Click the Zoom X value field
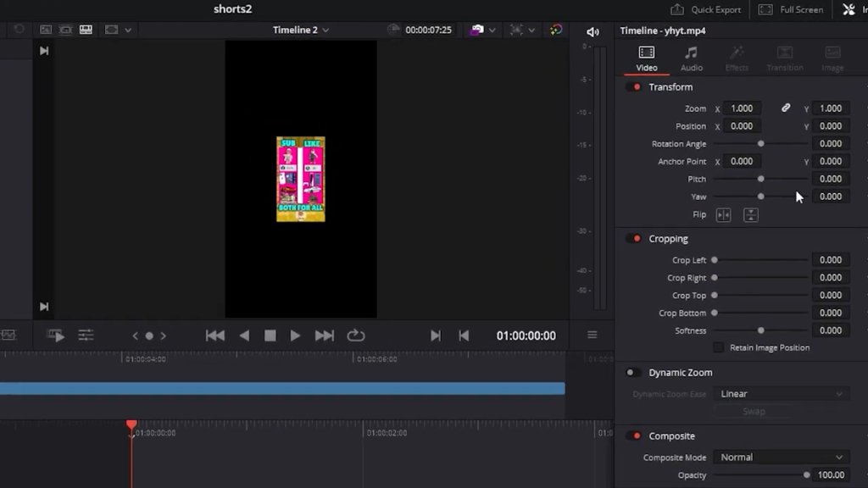Image resolution: width=868 pixels, height=488 pixels. [742, 108]
